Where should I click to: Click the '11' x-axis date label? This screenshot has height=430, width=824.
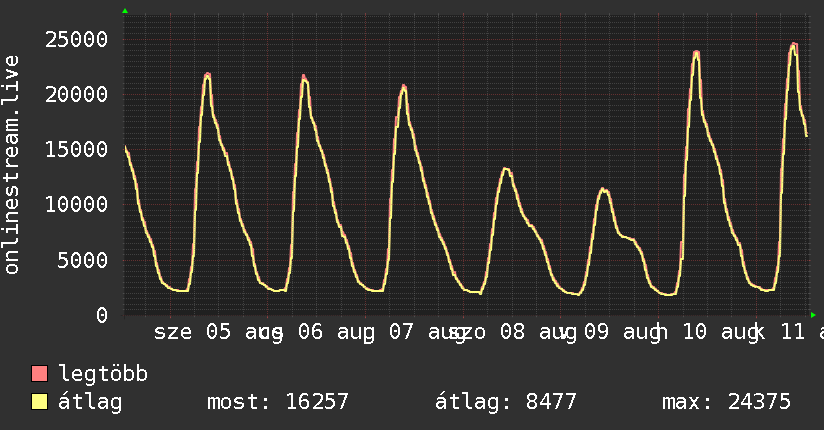[792, 332]
